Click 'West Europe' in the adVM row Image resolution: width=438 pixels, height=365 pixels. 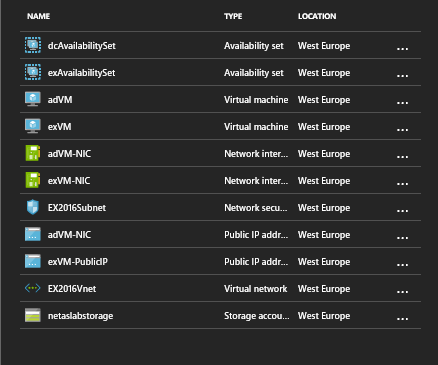click(x=324, y=100)
